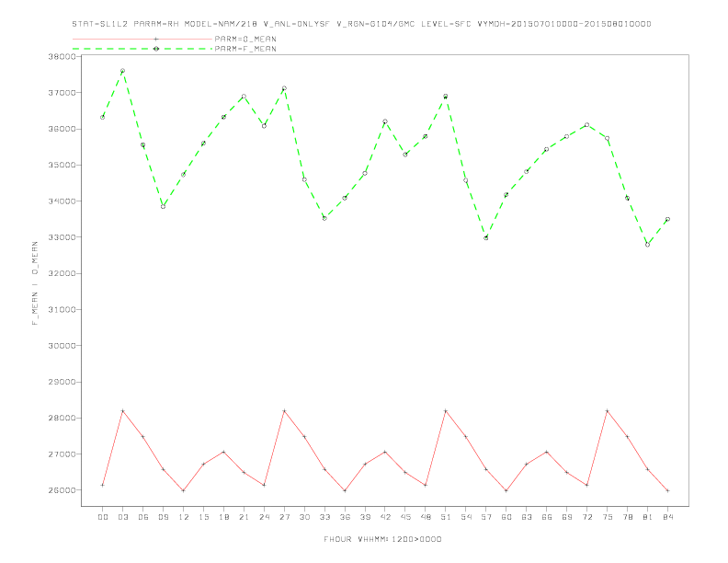Select the green F_MEAN point at hour 27
The width and height of the screenshot is (728, 563).
(284, 88)
